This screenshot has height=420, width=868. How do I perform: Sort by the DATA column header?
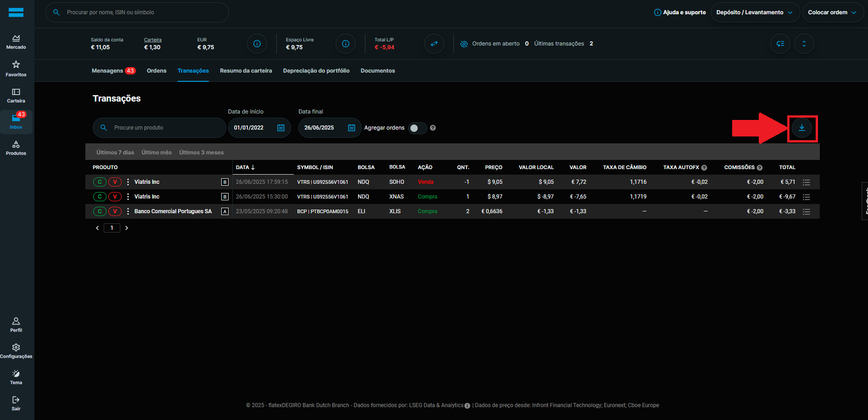[245, 167]
